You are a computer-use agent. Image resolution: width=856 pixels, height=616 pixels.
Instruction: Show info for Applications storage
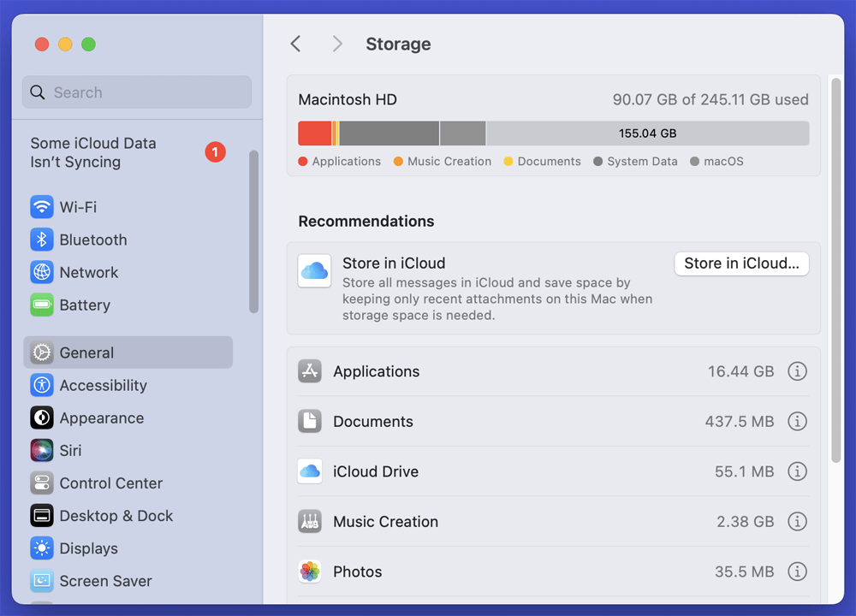coord(797,370)
